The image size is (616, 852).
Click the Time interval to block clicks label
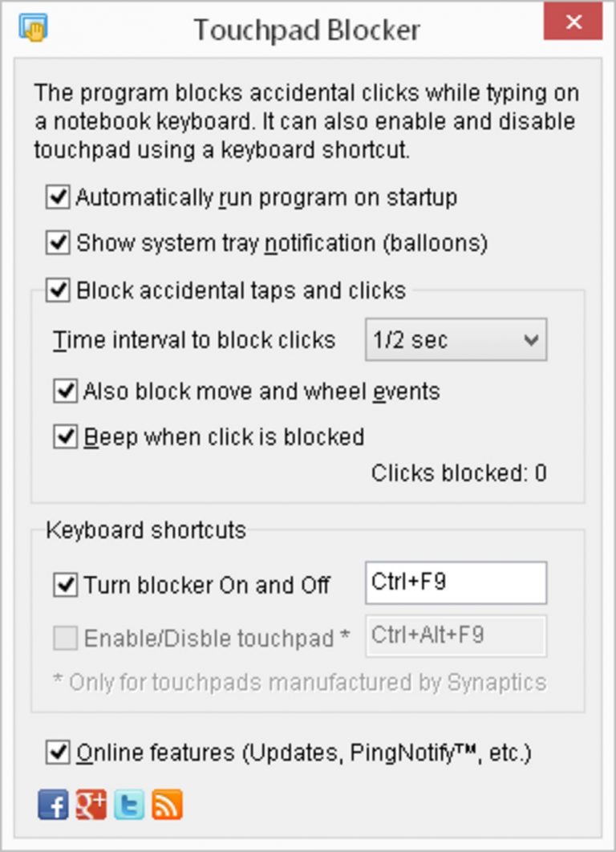[194, 340]
